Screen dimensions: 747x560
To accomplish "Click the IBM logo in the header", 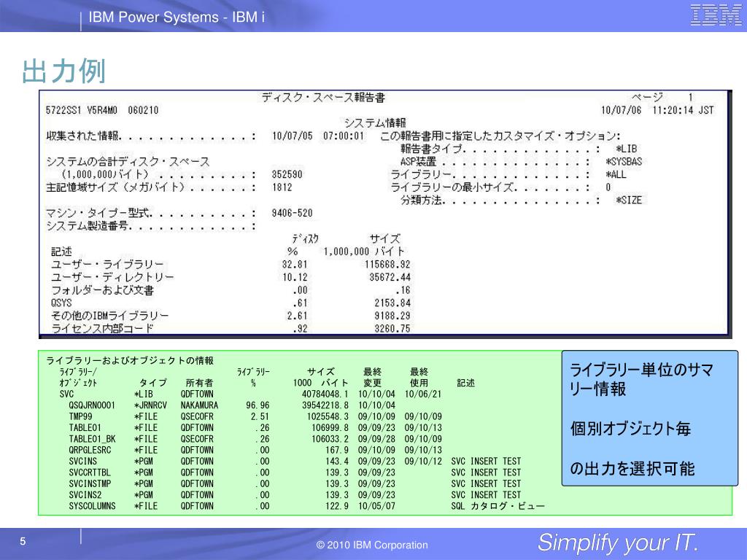I will (x=716, y=15).
